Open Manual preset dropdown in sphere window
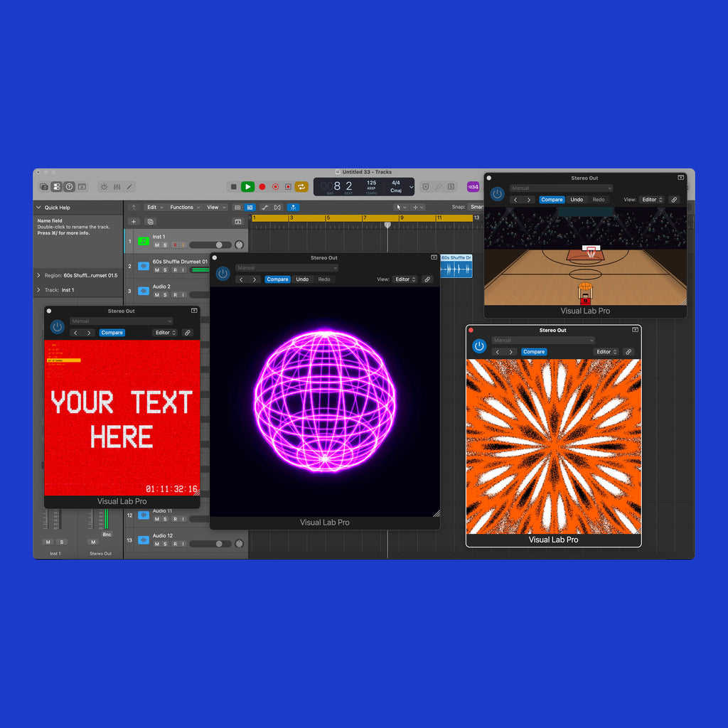Image resolution: width=728 pixels, height=728 pixels. click(287, 268)
